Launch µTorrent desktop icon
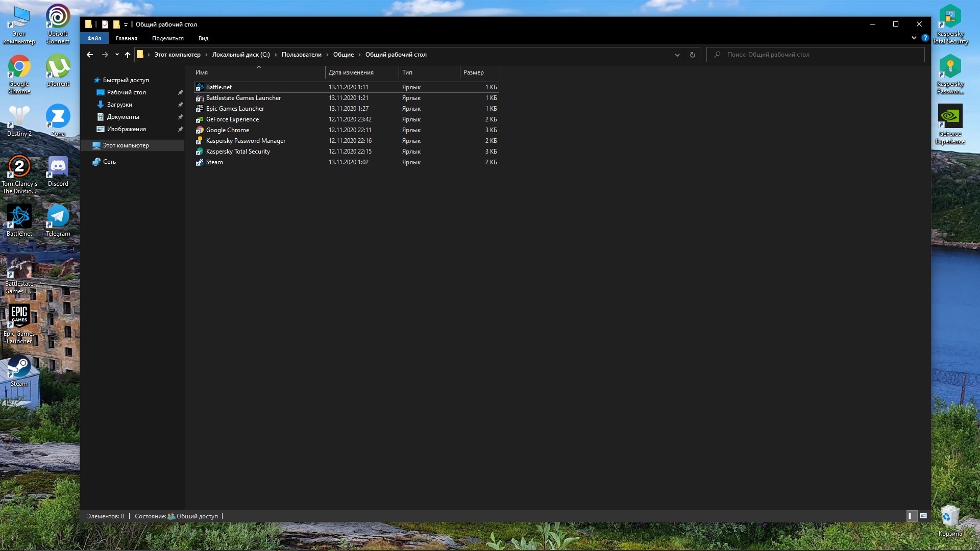Viewport: 980px width, 551px height. click(58, 70)
